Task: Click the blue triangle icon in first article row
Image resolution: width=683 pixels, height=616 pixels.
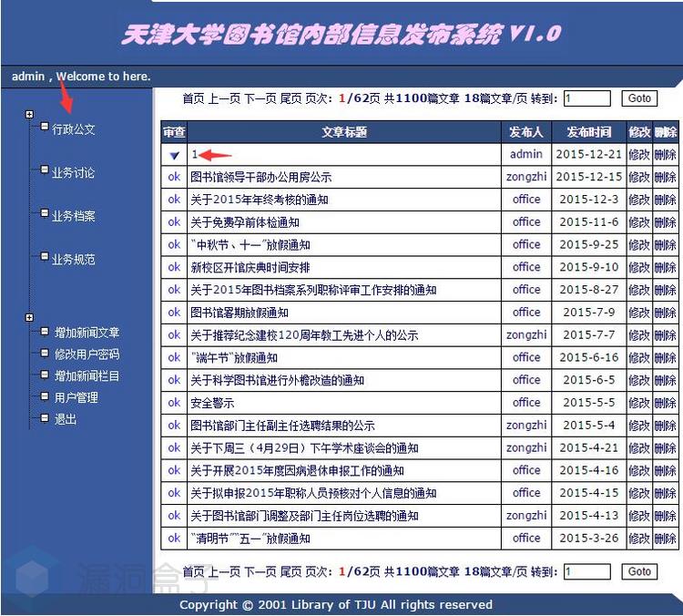Action: [x=174, y=156]
